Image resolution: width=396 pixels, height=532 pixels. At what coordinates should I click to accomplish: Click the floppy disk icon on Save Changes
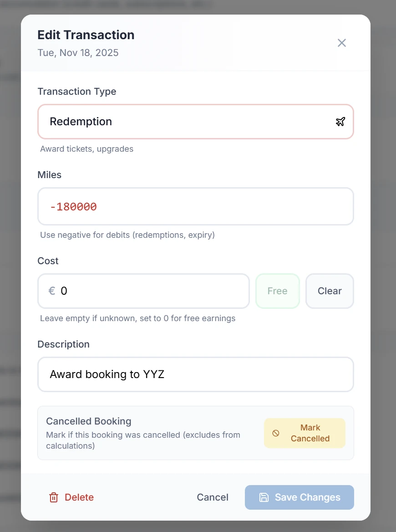click(x=264, y=497)
